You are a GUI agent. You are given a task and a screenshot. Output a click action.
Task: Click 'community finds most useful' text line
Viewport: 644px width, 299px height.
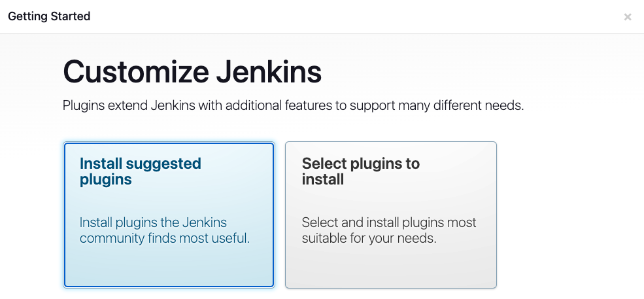coord(164,238)
